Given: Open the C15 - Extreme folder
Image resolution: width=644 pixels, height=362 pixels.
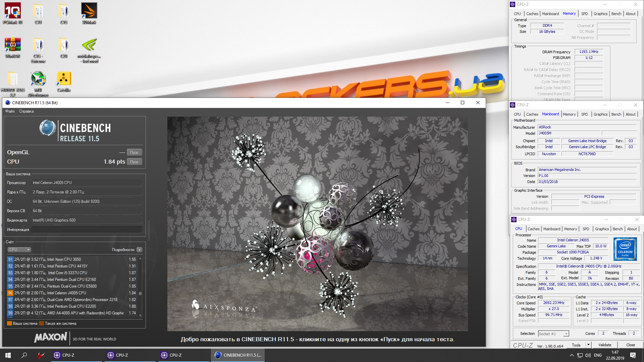Looking at the screenshot, I should (x=38, y=50).
